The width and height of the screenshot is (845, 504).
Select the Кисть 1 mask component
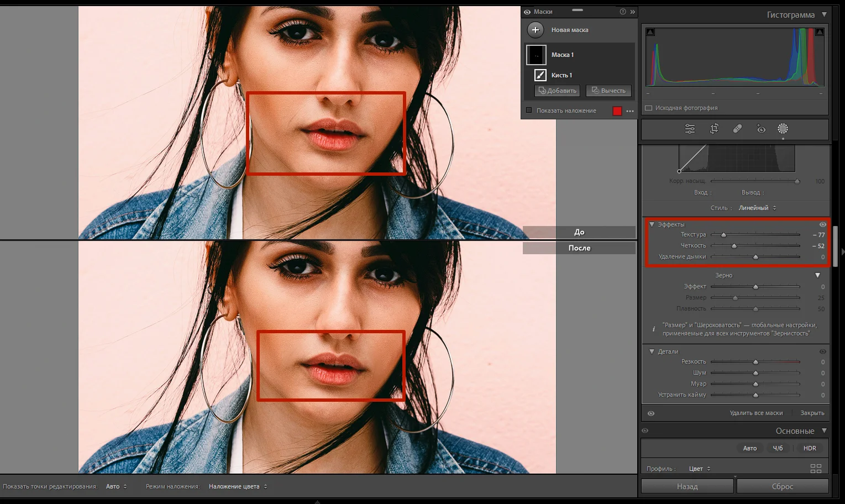[x=561, y=75]
